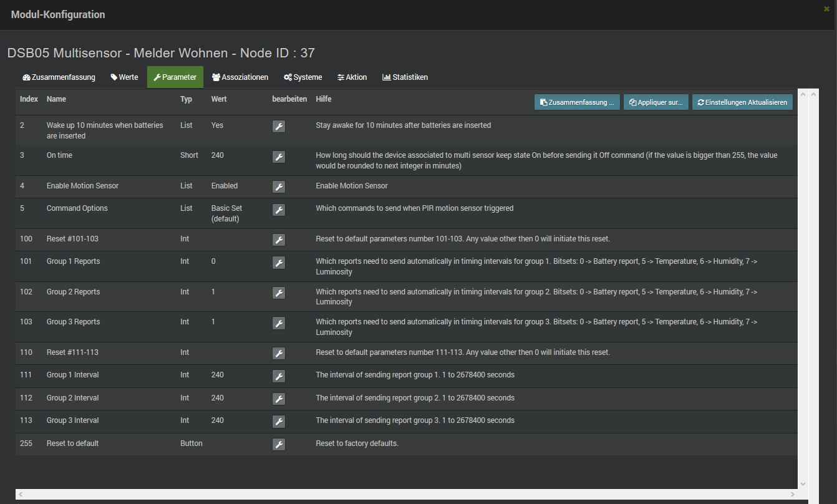The image size is (837, 504).
Task: Go to the Systeme tab
Action: 303,77
